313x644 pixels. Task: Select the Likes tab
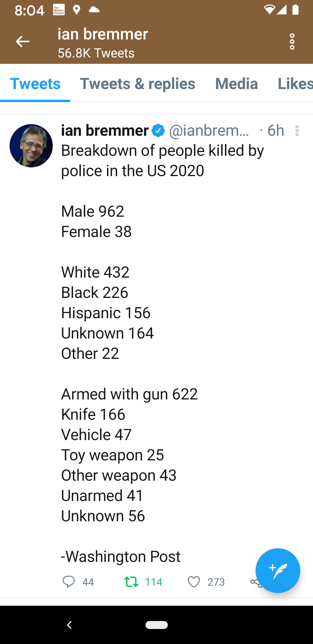pyautogui.click(x=295, y=84)
